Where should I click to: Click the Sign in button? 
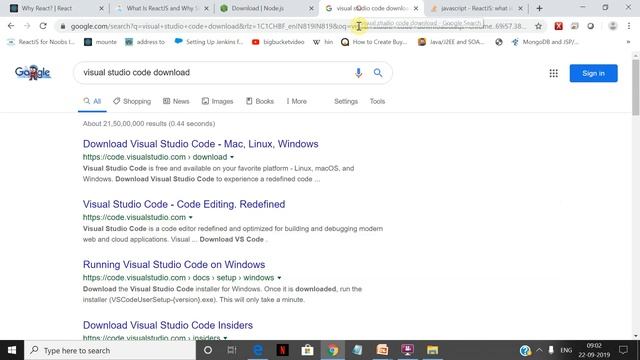click(593, 73)
